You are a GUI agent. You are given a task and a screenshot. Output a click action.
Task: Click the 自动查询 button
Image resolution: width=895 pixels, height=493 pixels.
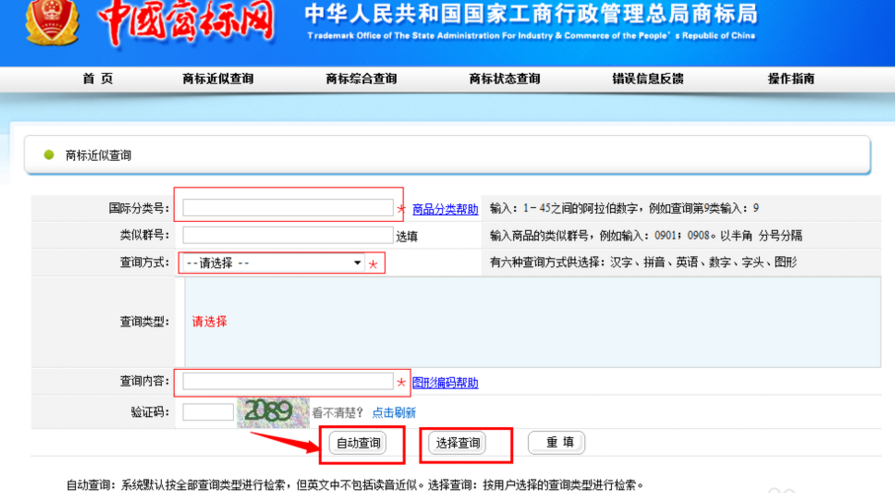358,443
